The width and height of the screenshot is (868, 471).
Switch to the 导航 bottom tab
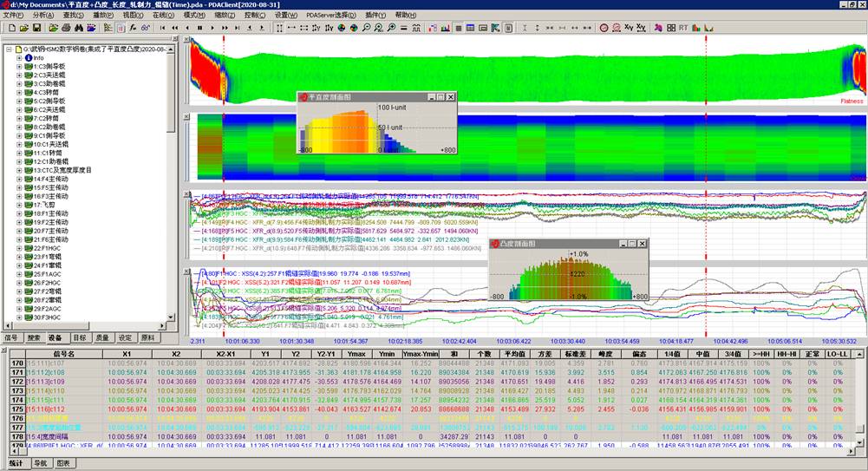point(41,464)
